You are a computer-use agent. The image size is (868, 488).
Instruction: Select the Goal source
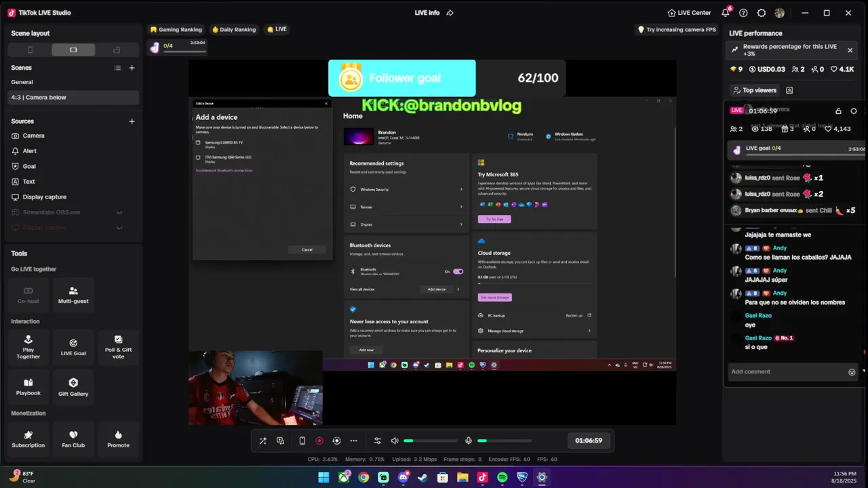(73, 166)
